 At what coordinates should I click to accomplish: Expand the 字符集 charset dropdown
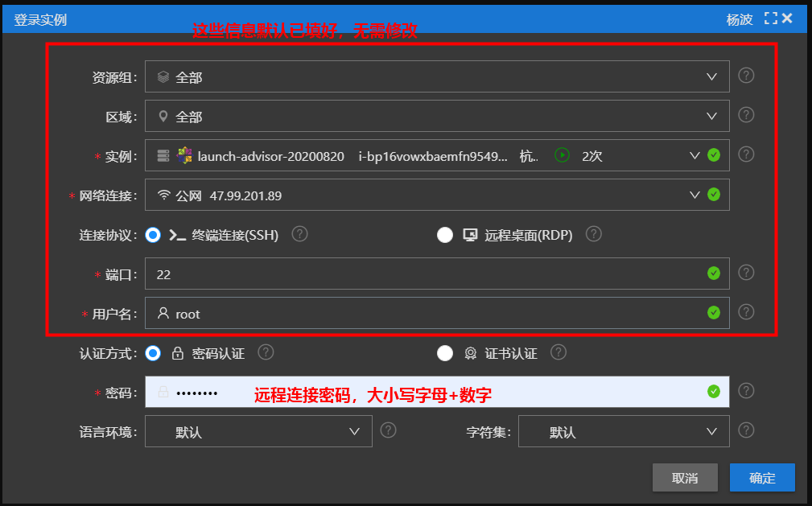click(624, 431)
